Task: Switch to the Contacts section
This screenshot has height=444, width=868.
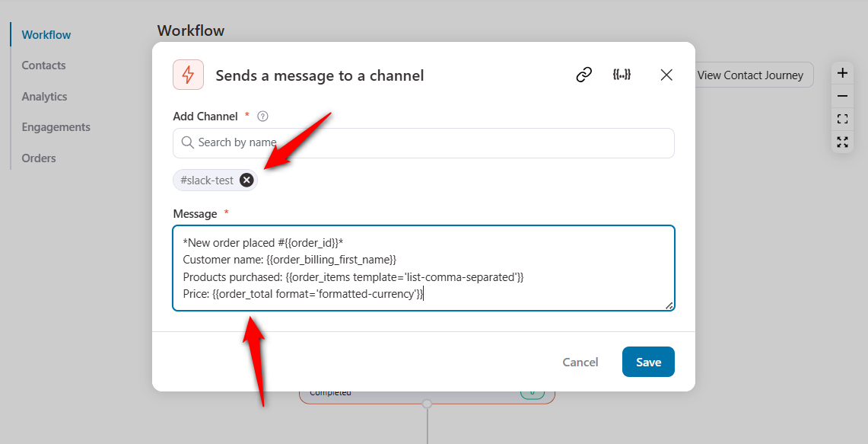Action: click(x=43, y=65)
